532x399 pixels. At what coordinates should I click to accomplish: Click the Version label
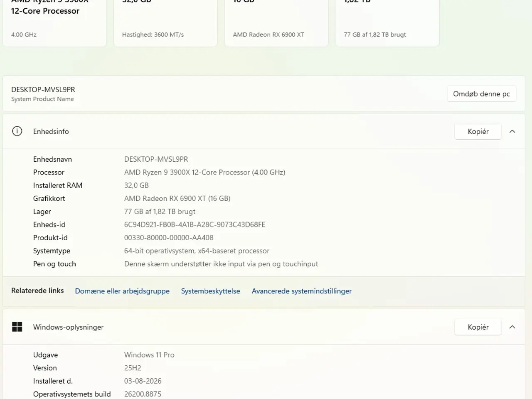coord(45,368)
